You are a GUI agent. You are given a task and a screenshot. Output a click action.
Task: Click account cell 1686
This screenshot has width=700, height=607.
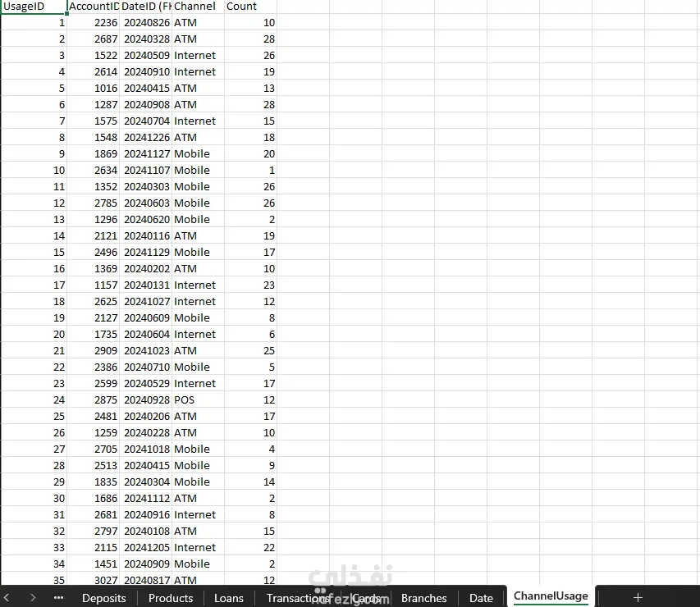(94, 498)
